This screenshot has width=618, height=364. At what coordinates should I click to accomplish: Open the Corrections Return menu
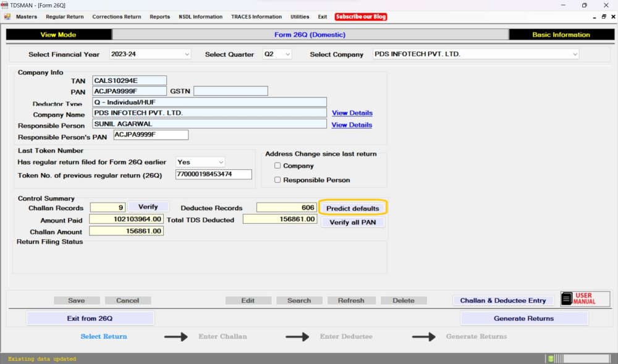click(117, 17)
